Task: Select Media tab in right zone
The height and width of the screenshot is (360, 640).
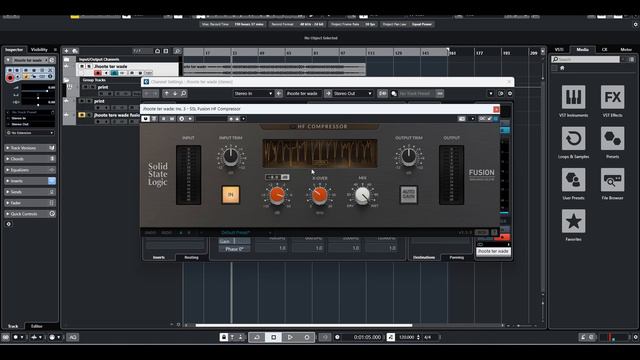Action: pyautogui.click(x=582, y=49)
